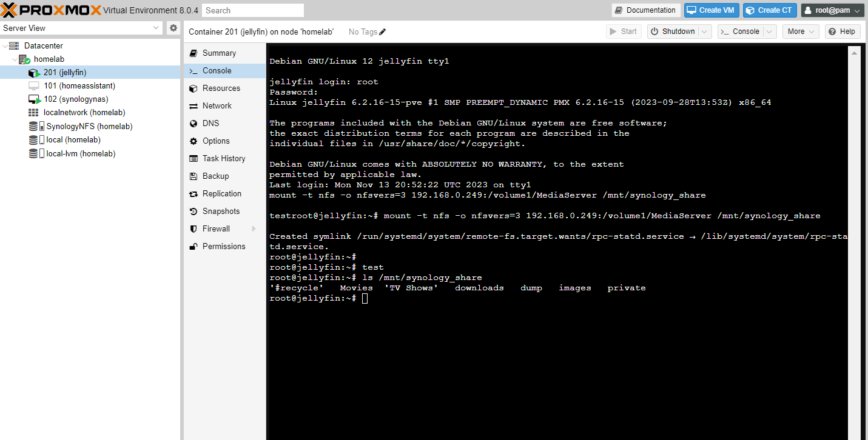Click the Resources cube icon
868x440 pixels.
(193, 88)
